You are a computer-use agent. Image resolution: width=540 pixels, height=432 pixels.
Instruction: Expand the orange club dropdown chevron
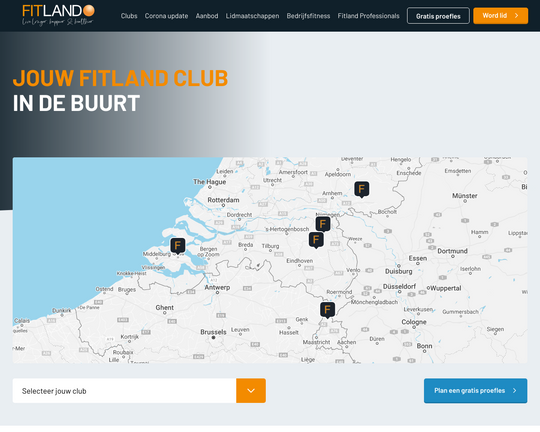251,391
